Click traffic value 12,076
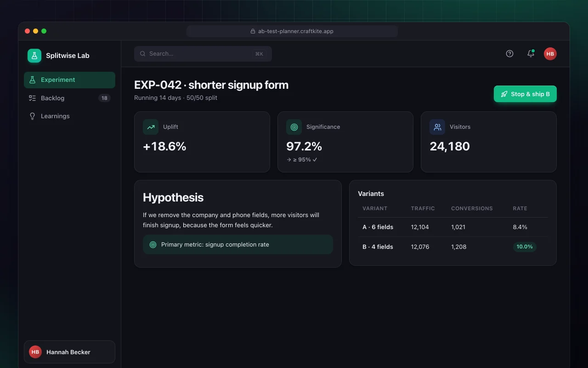Image resolution: width=588 pixels, height=368 pixels. pyautogui.click(x=420, y=247)
